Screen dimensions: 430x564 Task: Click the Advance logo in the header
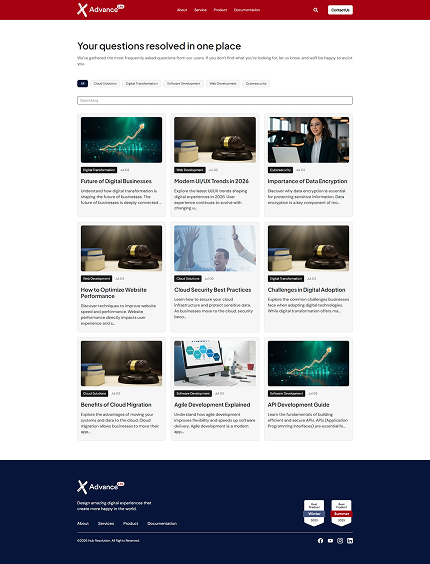coord(100,10)
